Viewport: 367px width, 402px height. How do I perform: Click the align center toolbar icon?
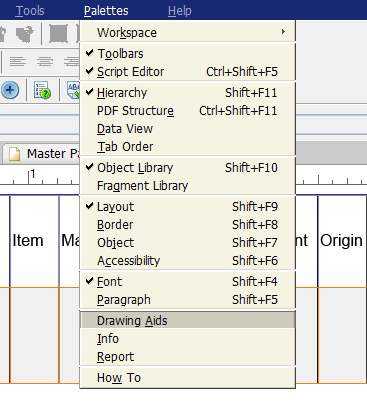(45, 62)
